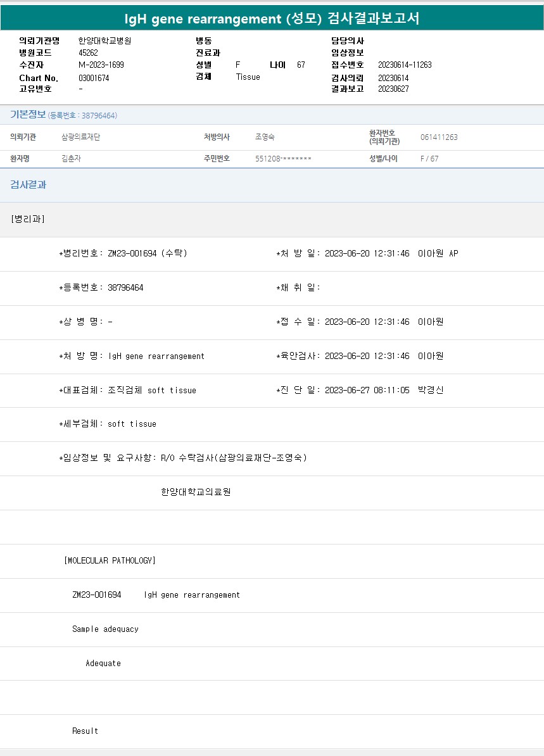
Task: Click the patient ID M-2023-1699
Action: [101, 65]
